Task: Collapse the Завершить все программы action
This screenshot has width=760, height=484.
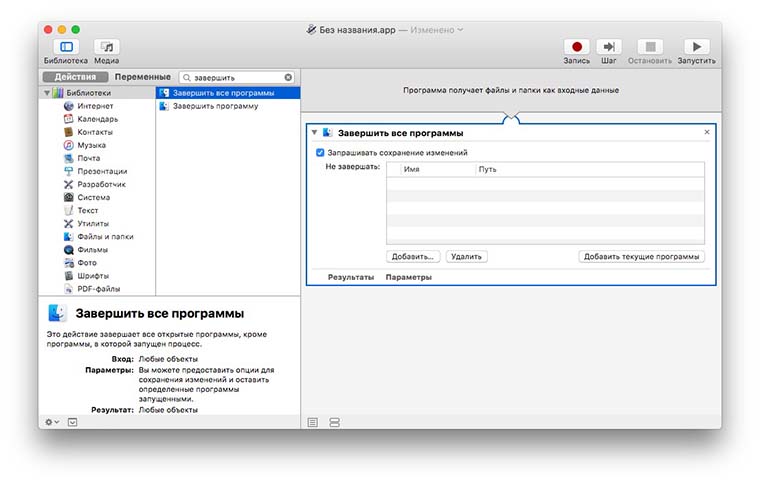Action: [x=314, y=132]
